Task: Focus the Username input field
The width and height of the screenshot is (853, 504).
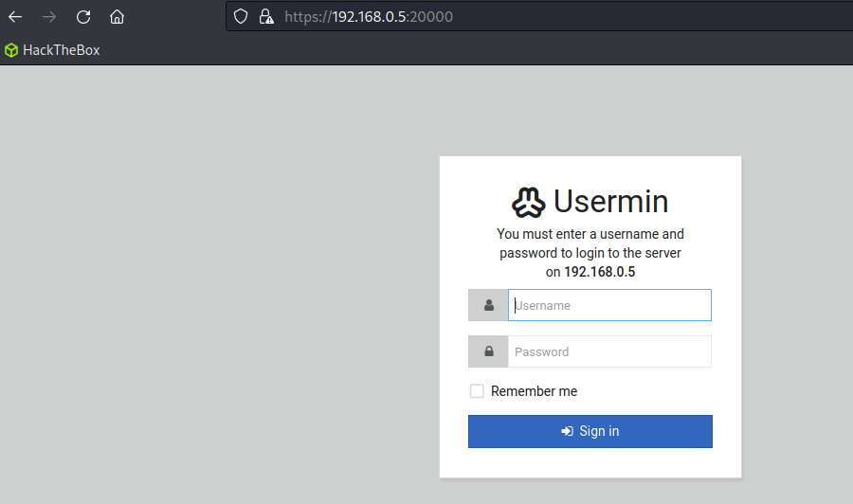Action: 609,305
